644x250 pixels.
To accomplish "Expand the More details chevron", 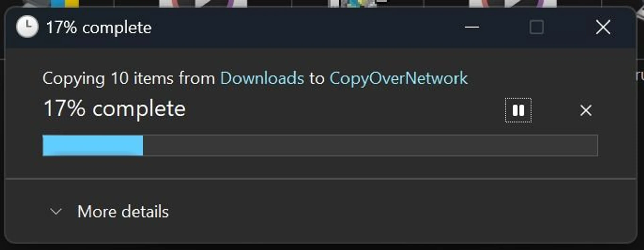I will coord(56,211).
